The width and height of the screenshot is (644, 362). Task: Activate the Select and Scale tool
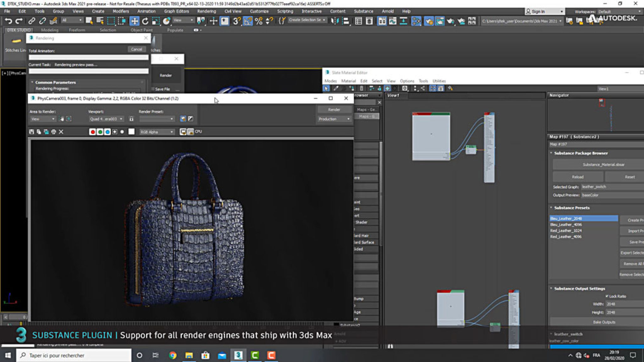coord(156,21)
